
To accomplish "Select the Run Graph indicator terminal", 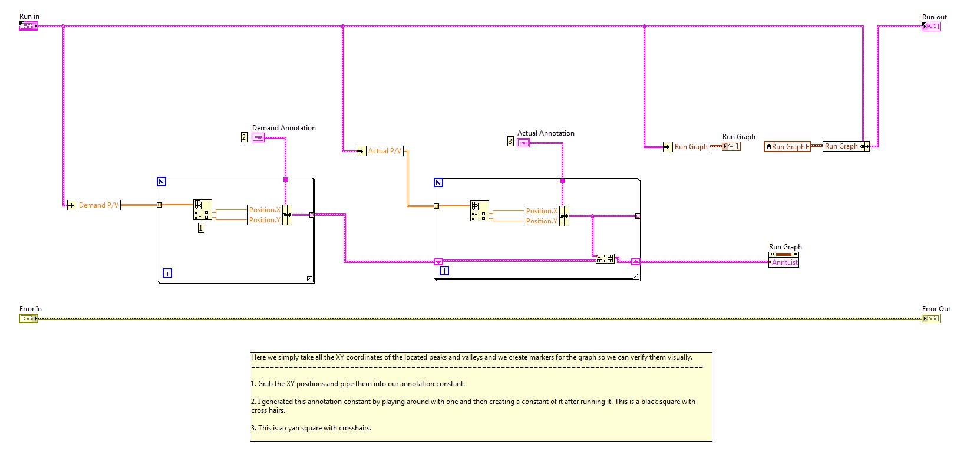I will pos(731,146).
